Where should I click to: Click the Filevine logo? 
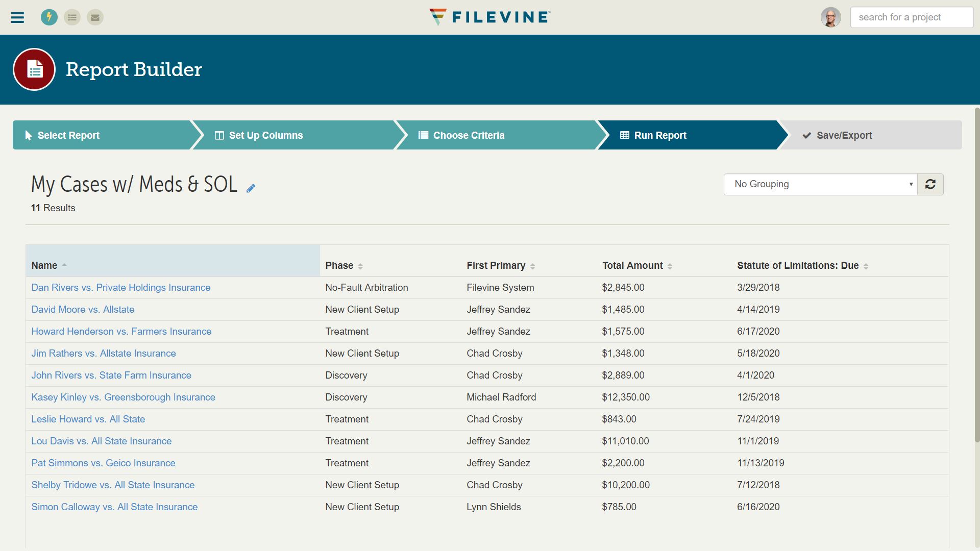pos(489,16)
